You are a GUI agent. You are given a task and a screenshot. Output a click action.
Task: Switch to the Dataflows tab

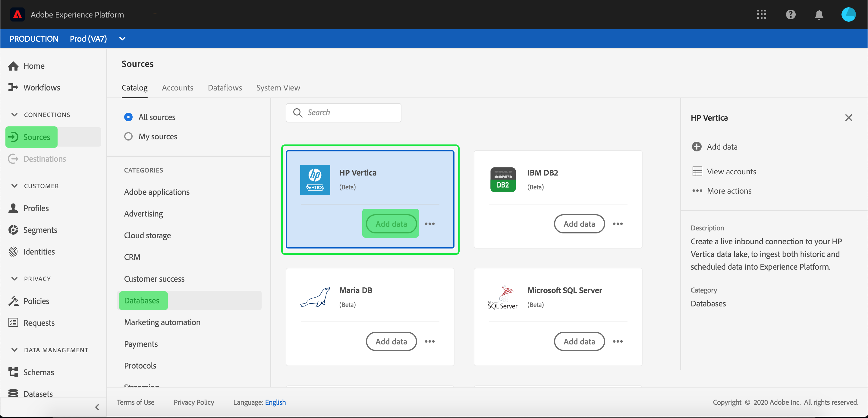pyautogui.click(x=225, y=88)
